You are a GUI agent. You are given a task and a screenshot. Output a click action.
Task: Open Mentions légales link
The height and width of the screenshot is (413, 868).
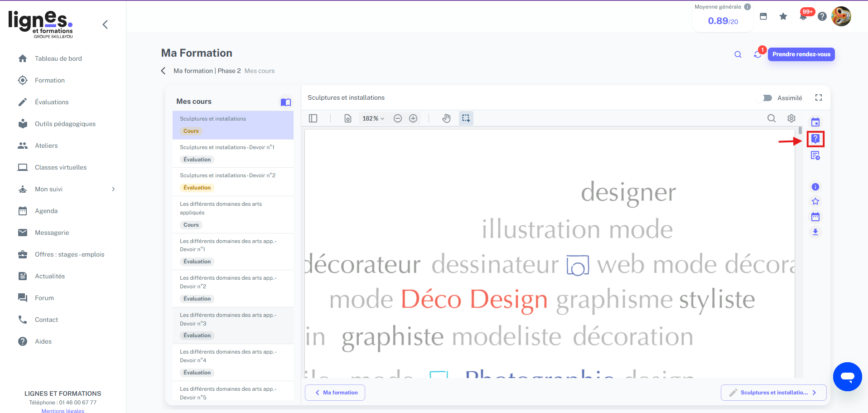63,410
